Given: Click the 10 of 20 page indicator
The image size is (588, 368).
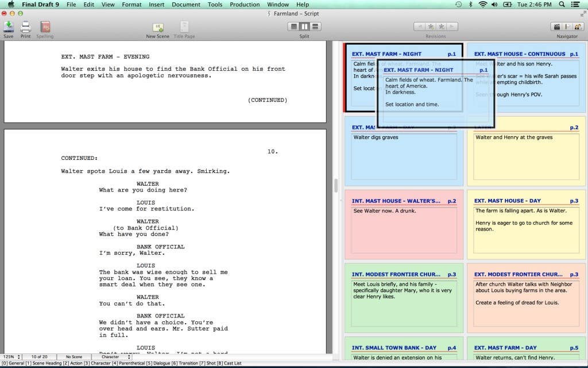Looking at the screenshot, I should click(x=40, y=357).
